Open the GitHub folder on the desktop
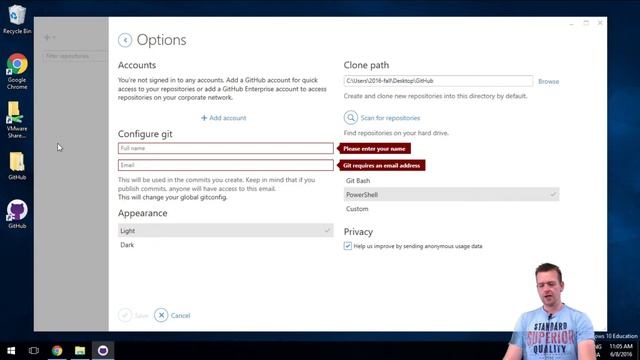Screen dimensions: 640x360 (17, 165)
